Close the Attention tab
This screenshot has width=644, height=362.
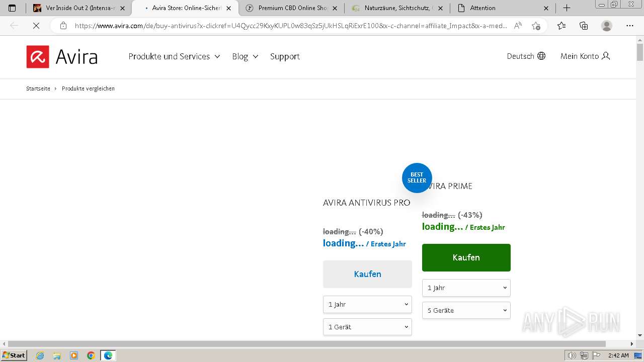(x=546, y=8)
